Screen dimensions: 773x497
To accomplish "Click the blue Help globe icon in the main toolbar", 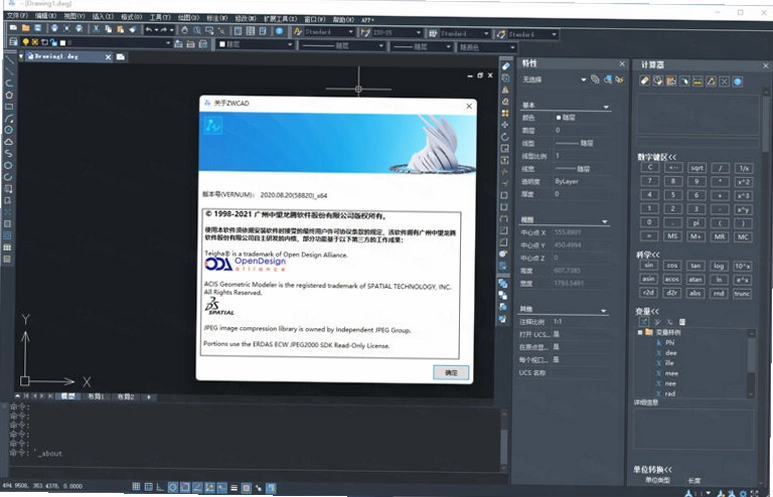I will point(280,31).
